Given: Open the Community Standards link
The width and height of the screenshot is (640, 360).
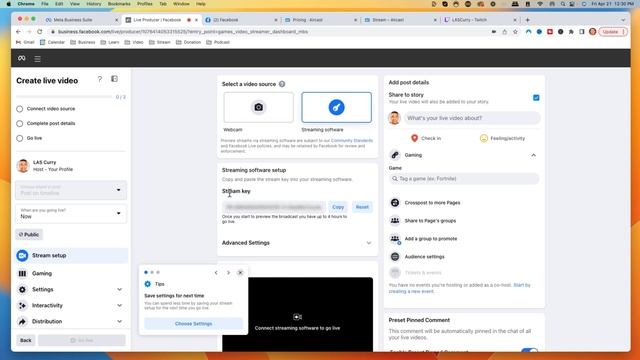Looking at the screenshot, I should tap(352, 141).
